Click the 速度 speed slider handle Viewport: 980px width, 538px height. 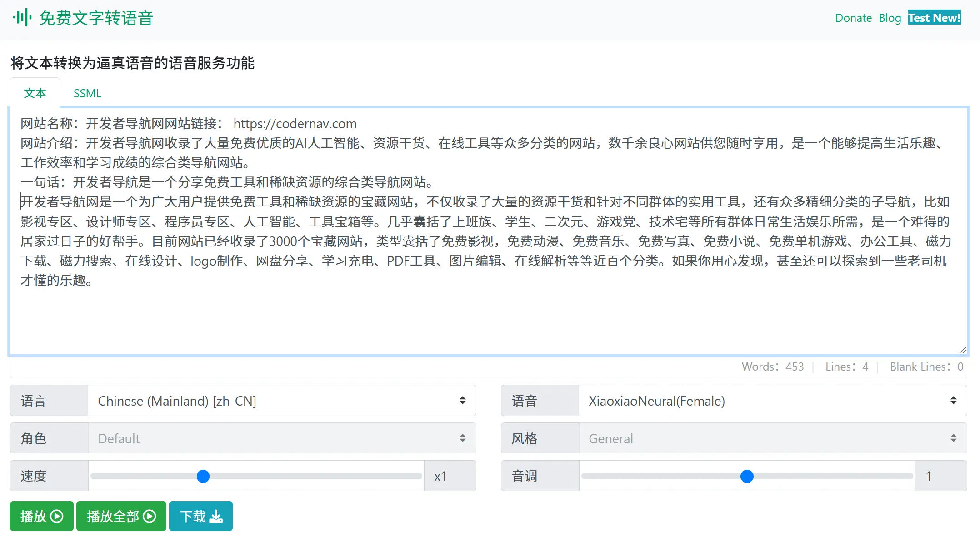click(203, 476)
